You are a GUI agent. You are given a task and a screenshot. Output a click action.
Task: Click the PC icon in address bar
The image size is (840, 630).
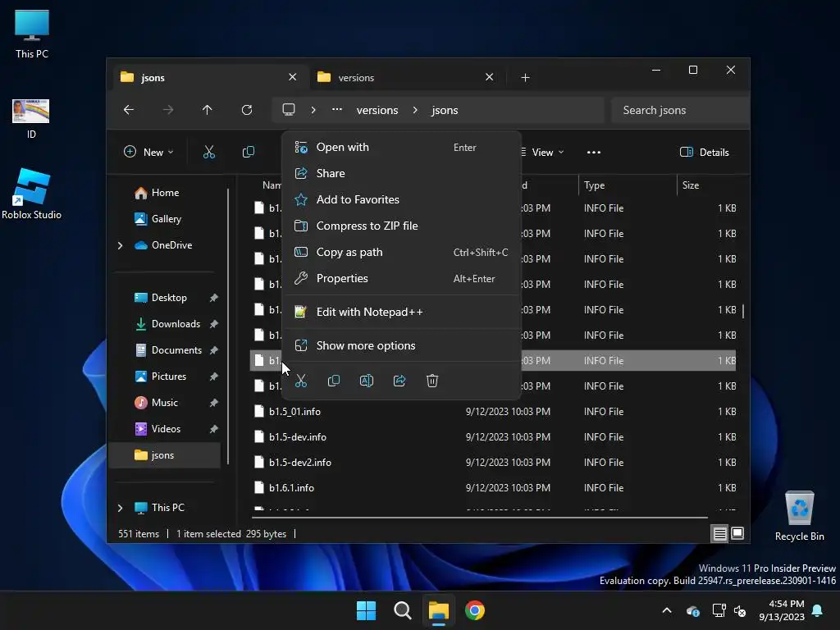coord(289,109)
